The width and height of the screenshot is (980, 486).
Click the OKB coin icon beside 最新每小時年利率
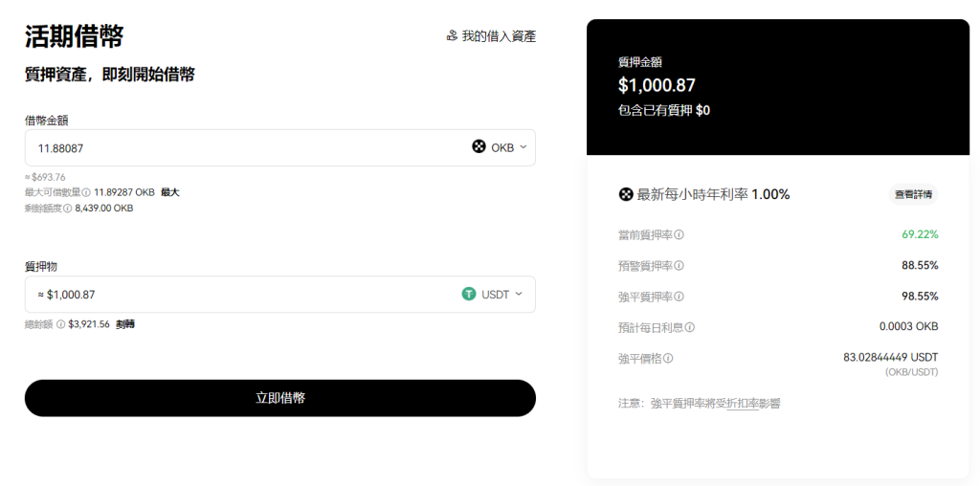626,194
